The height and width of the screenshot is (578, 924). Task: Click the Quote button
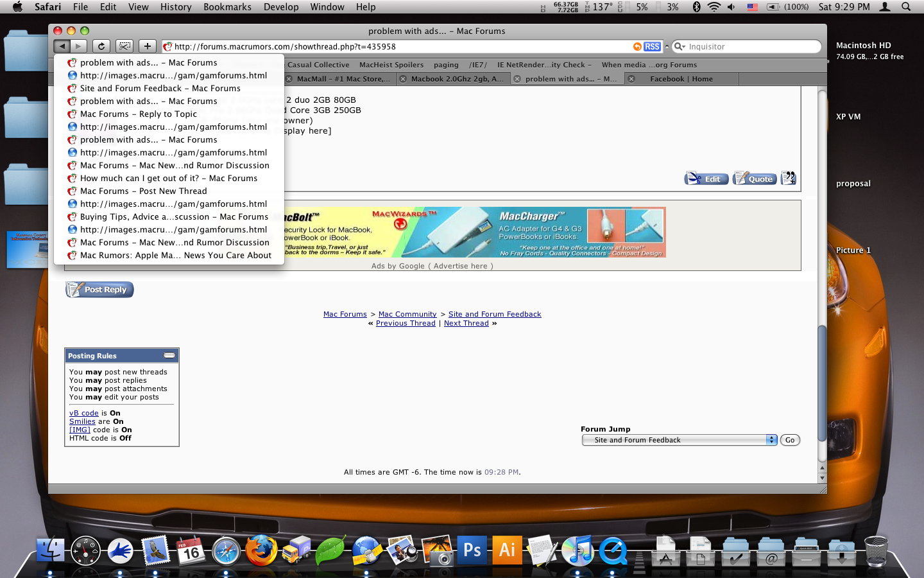755,179
